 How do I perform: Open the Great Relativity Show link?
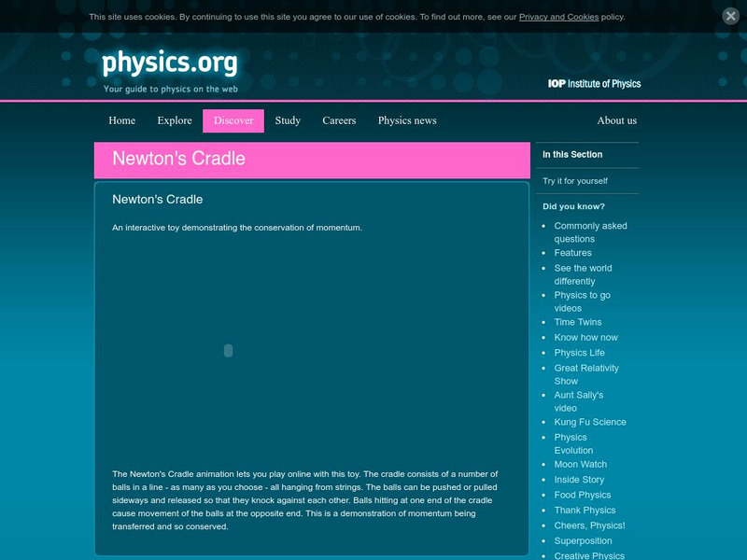586,375
